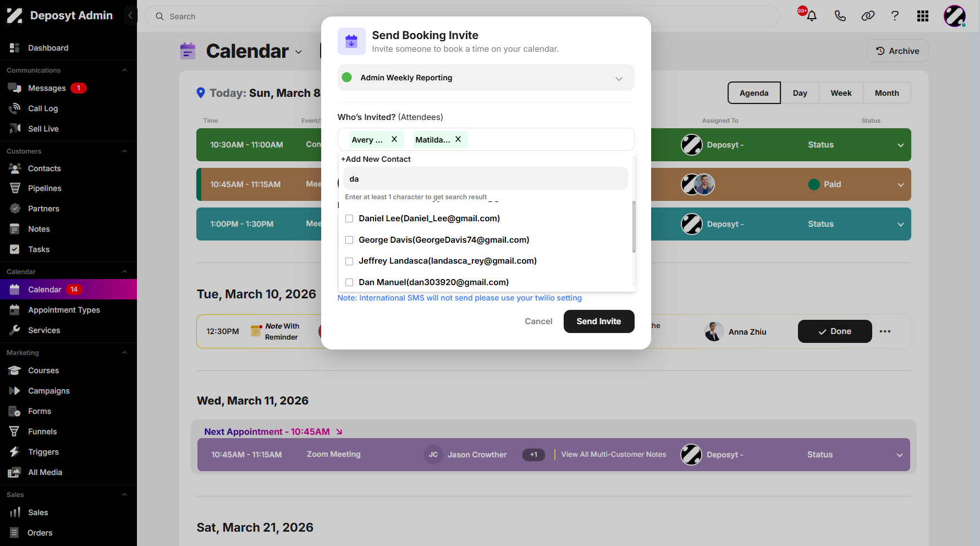The height and width of the screenshot is (546, 980).
Task: Click the contact list scrollbar
Action: (x=634, y=227)
